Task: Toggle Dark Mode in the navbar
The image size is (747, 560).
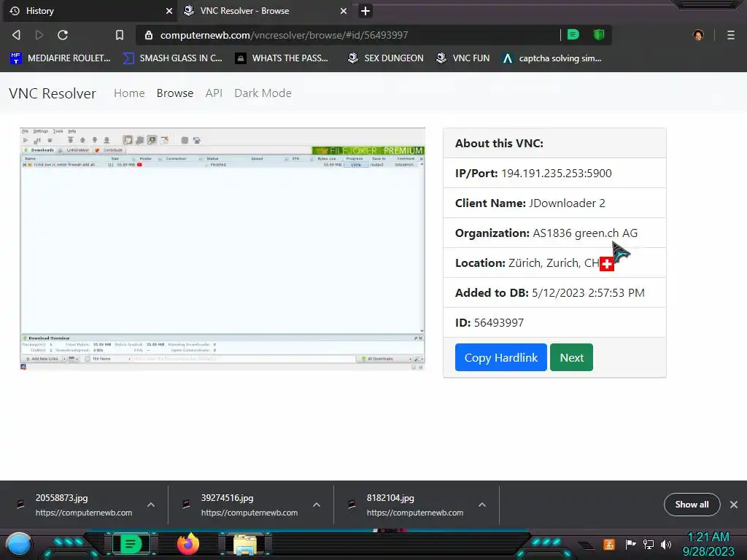Action: (263, 93)
